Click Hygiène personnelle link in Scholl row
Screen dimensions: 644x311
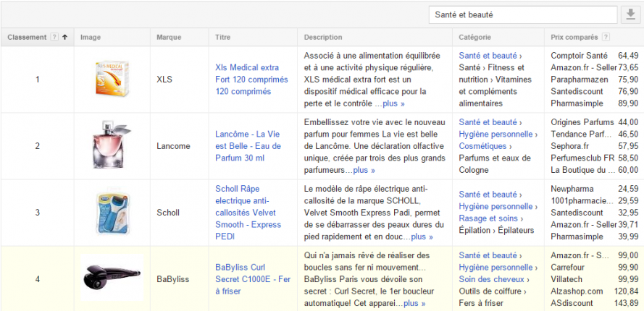pos(495,206)
